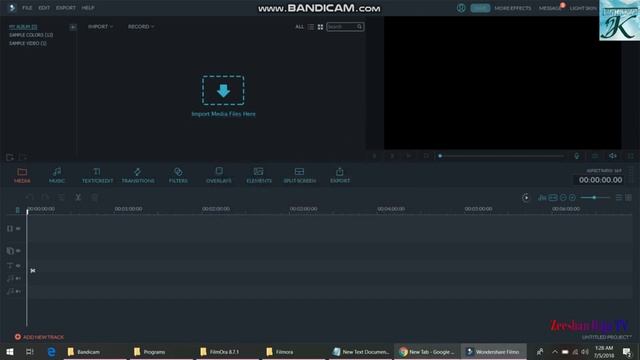Open the File menu
This screenshot has width=640, height=360.
coord(27,8)
